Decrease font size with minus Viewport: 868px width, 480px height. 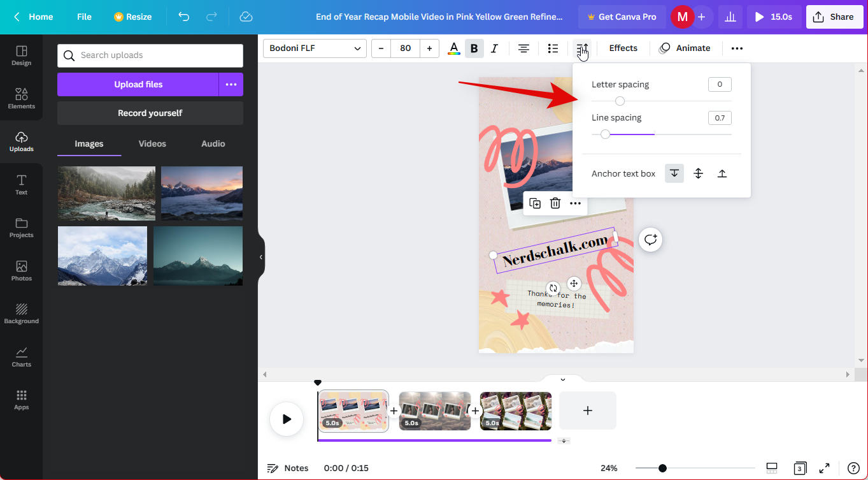point(381,48)
